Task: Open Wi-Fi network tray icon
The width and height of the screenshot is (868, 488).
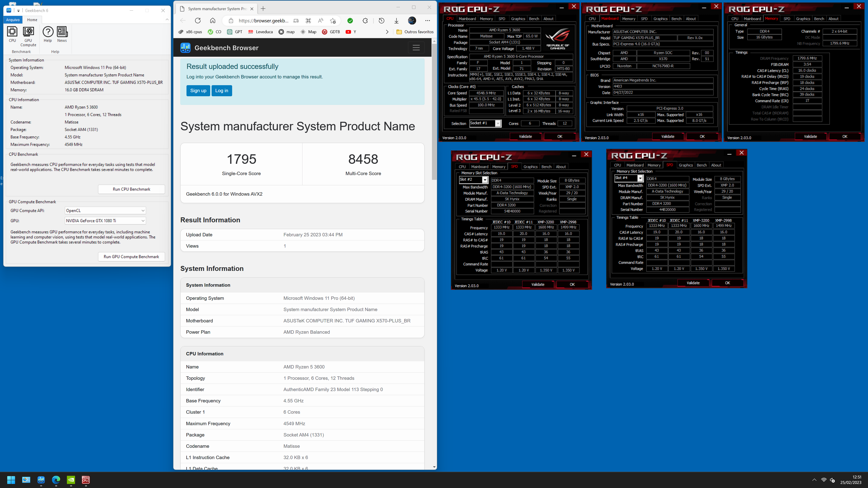Action: [x=823, y=480]
